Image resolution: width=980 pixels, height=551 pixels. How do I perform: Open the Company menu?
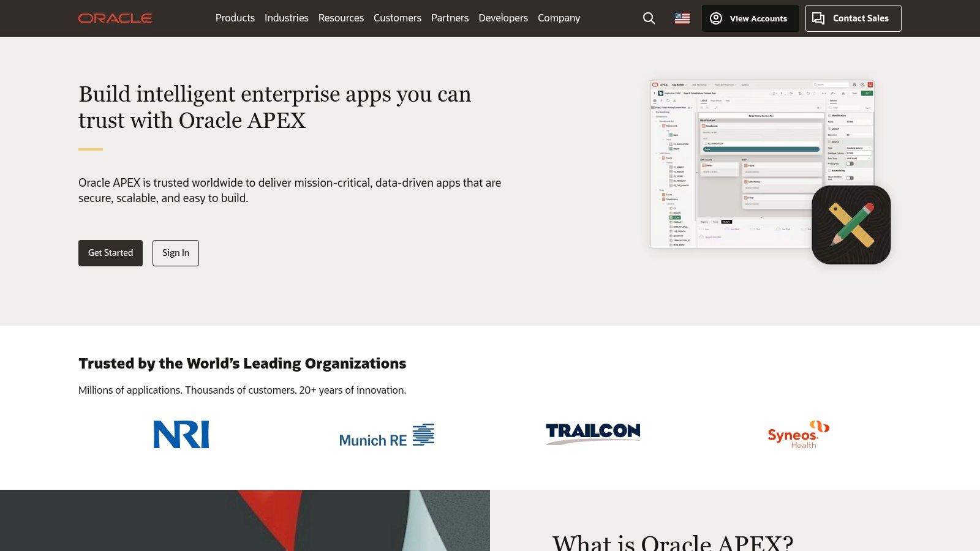coord(558,18)
